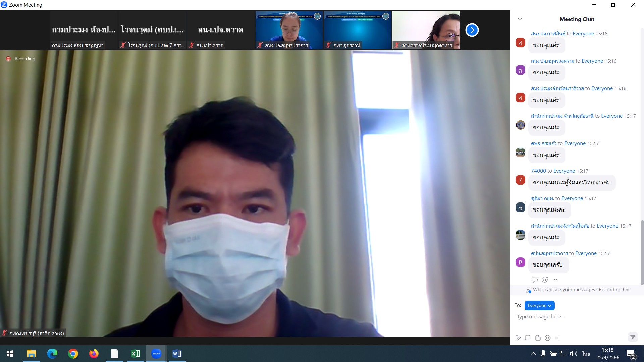
Task: Click the purple P avatar of ศปท.สมุทรปราการ
Action: coord(520,262)
